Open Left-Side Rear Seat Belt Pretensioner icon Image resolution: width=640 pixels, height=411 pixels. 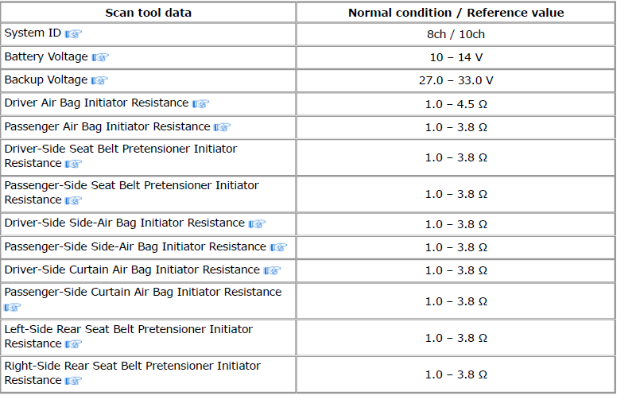click(x=73, y=344)
